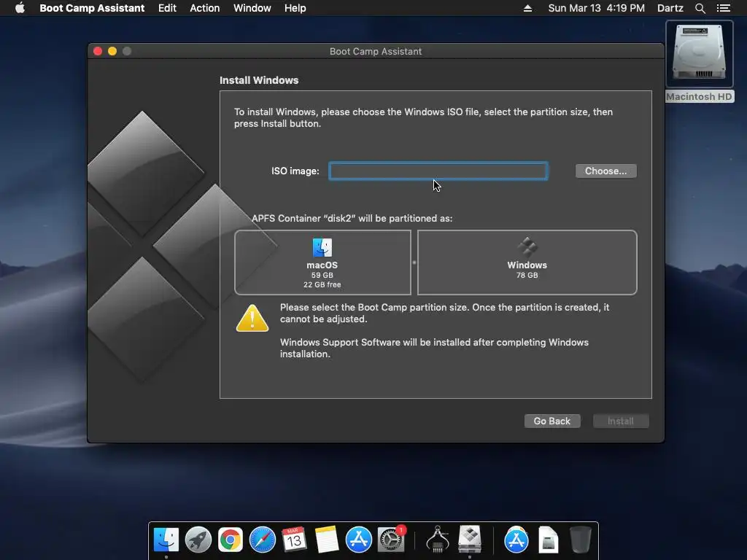
Task: Open the Window menu
Action: click(x=252, y=8)
